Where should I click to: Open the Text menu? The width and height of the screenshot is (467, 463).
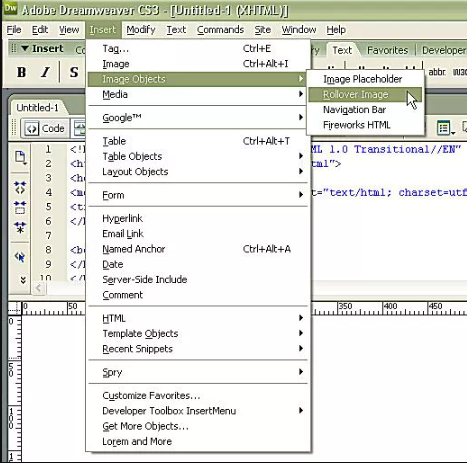(x=176, y=30)
